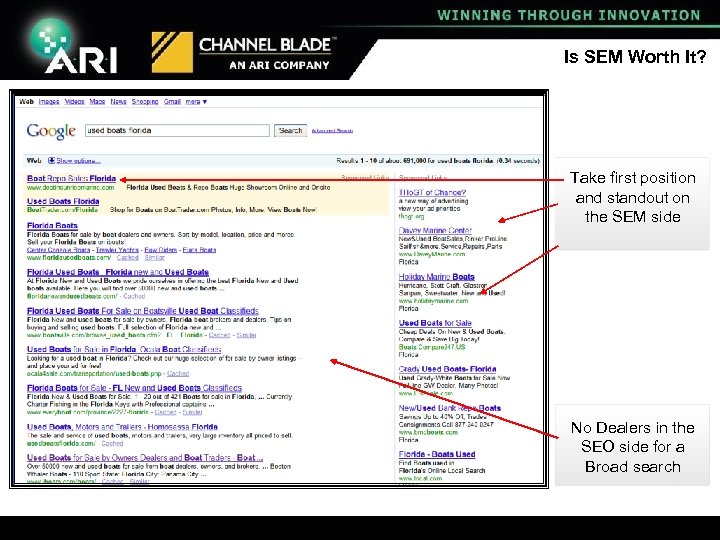Open the Homosassa Florida used boats result

coord(122,427)
